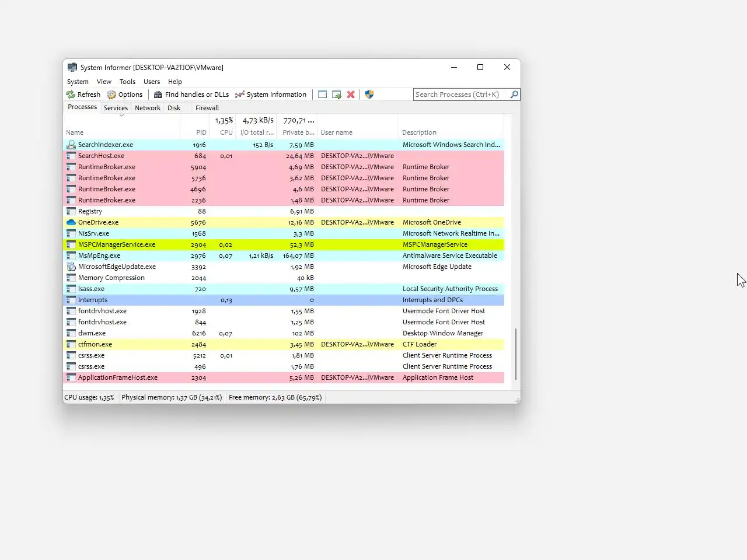Viewport: 747px width, 560px height.
Task: Click the find window and thread icon
Action: coord(337,94)
